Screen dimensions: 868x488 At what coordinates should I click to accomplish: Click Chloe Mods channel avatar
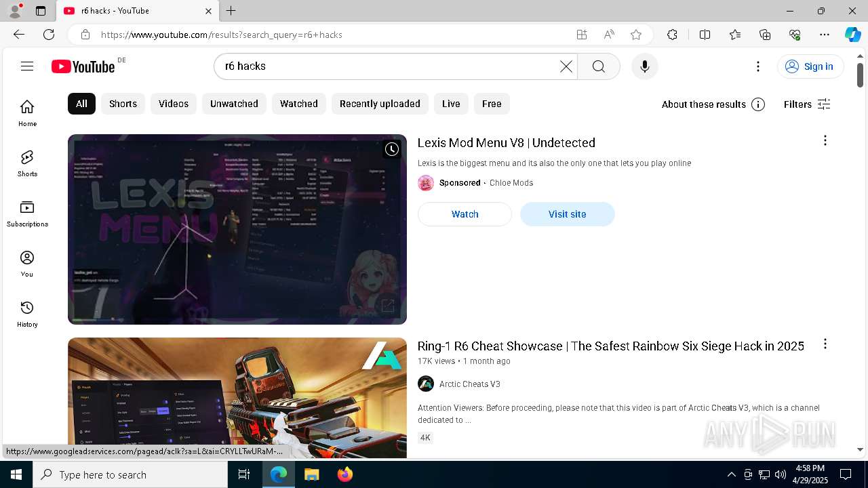point(426,183)
